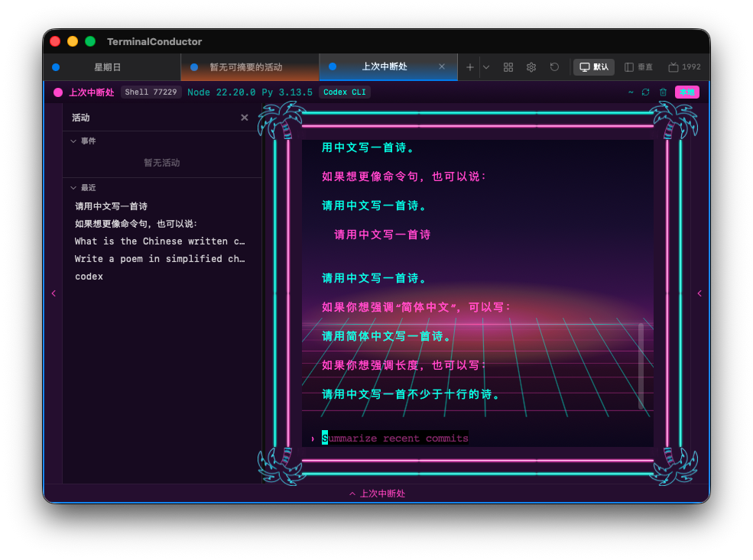Select the 默认 layout mode
The height and width of the screenshot is (560, 753).
pos(594,67)
